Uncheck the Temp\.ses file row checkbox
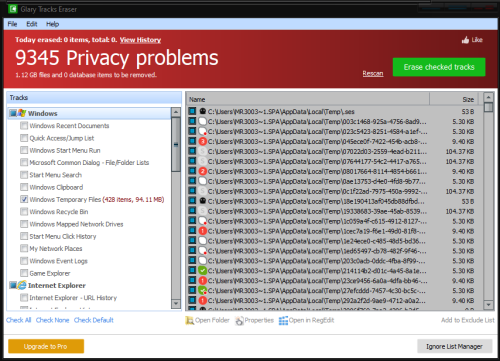500x361 pixels. pyautogui.click(x=192, y=111)
